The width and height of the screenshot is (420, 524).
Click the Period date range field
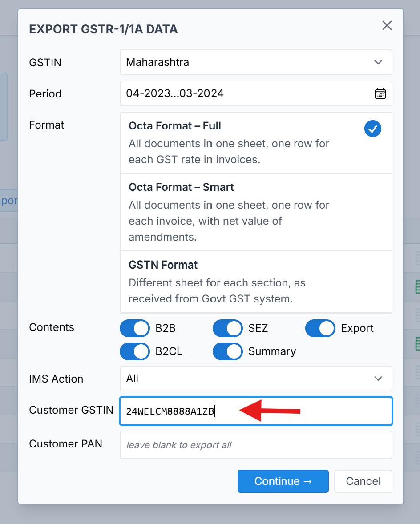coord(245,93)
